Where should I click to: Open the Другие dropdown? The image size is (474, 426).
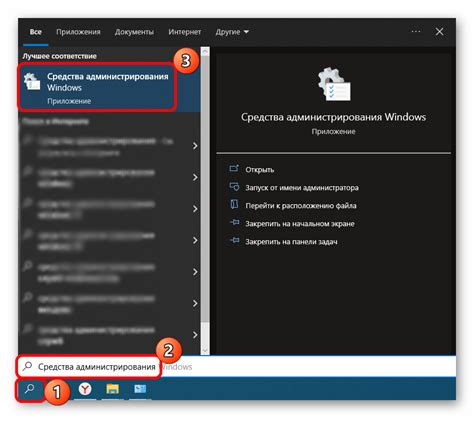click(x=232, y=32)
